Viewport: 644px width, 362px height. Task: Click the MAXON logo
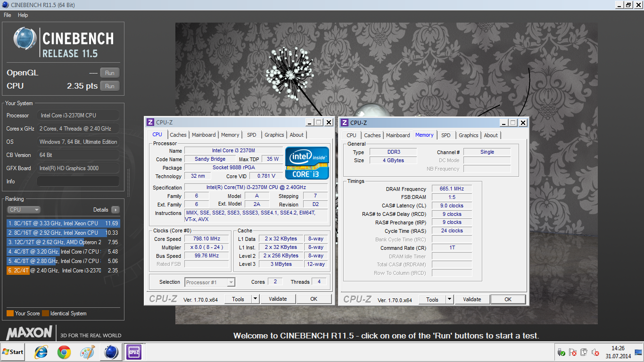click(x=29, y=333)
